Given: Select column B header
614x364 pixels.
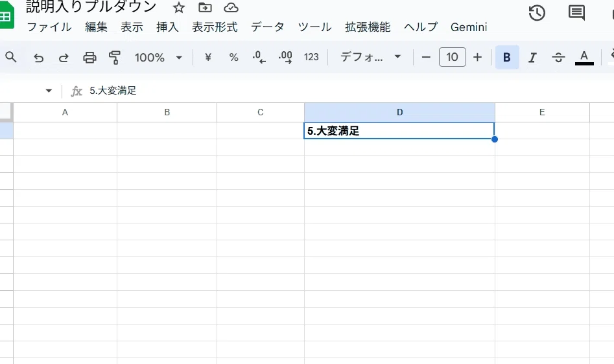Looking at the screenshot, I should point(167,113).
